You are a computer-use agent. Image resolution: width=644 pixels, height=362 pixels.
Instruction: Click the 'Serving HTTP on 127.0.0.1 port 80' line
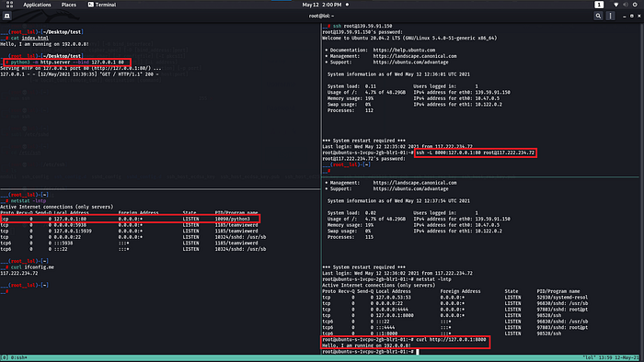[81, 69]
